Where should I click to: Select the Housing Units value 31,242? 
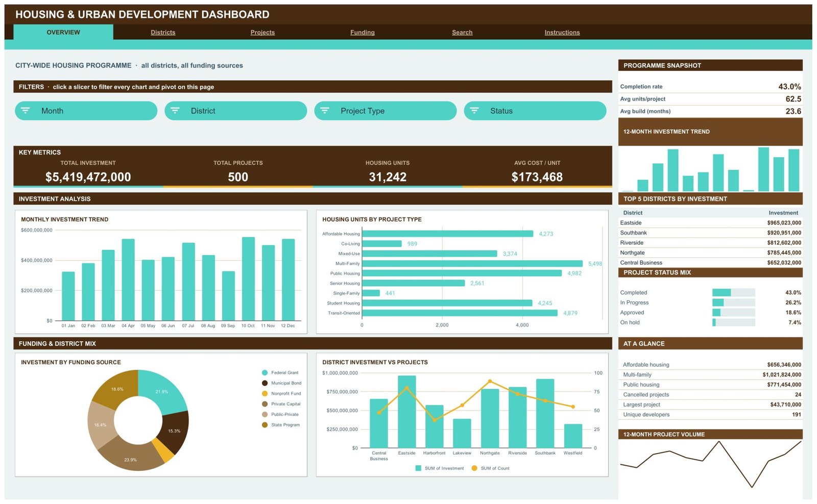click(388, 177)
